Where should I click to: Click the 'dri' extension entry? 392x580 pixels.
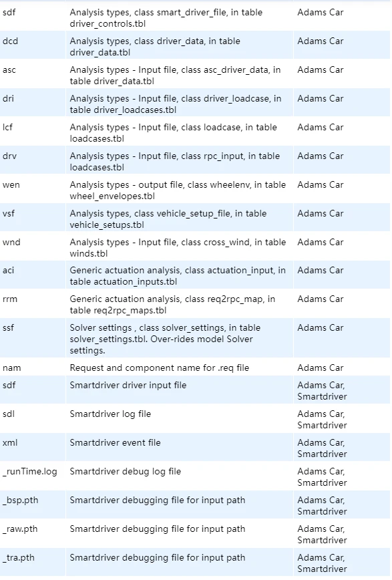pyautogui.click(x=8, y=98)
